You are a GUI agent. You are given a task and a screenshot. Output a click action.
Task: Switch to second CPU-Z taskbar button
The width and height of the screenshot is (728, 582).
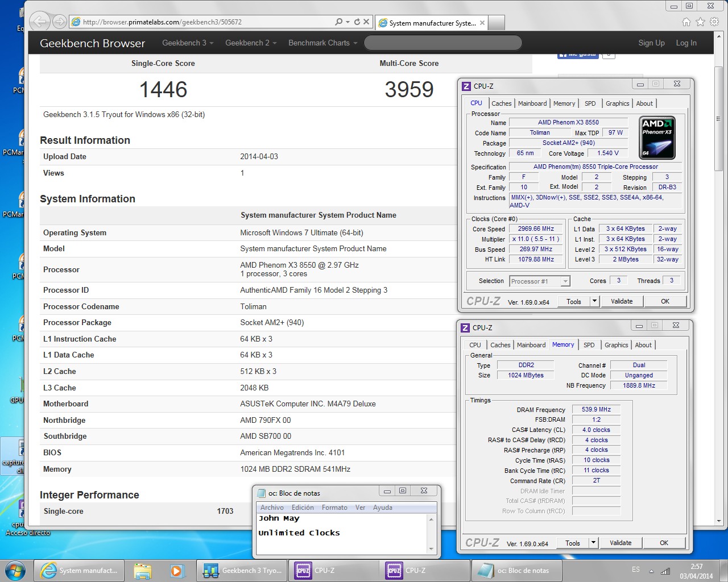pyautogui.click(x=425, y=570)
